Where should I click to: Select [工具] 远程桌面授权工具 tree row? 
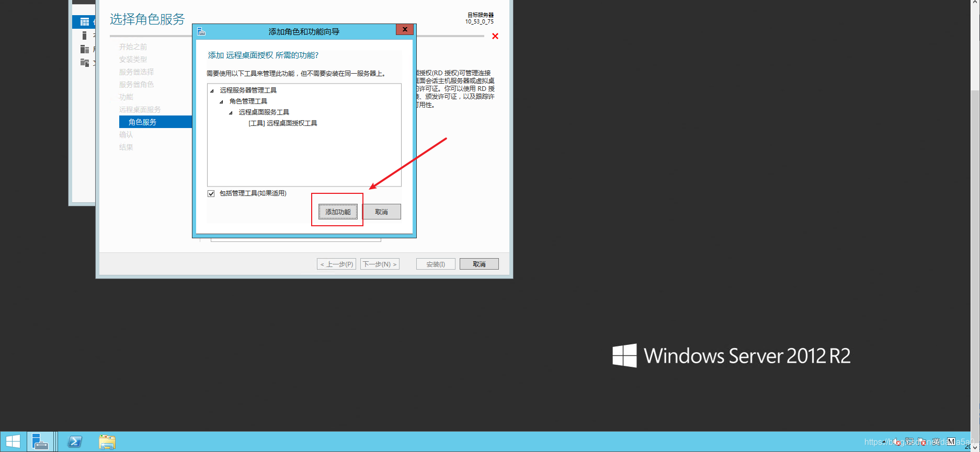click(282, 123)
